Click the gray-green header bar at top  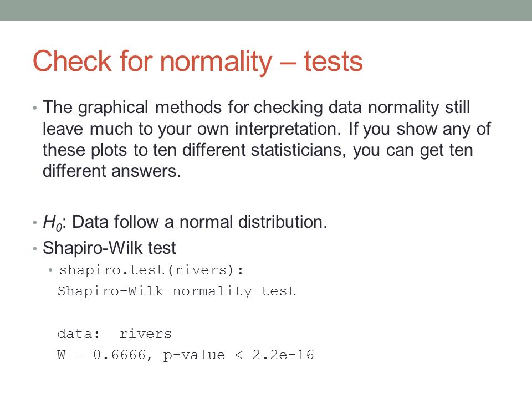pyautogui.click(x=266, y=10)
